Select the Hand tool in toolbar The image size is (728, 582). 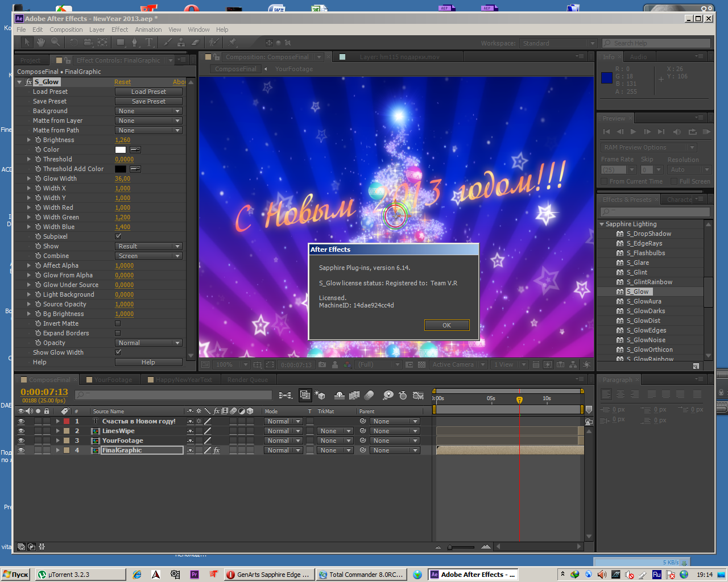pos(41,43)
